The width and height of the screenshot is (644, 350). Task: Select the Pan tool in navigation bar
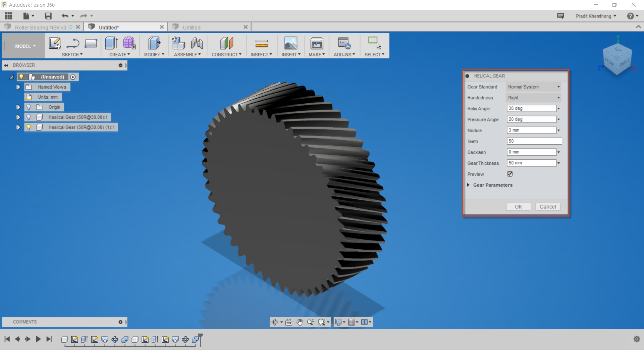point(300,322)
